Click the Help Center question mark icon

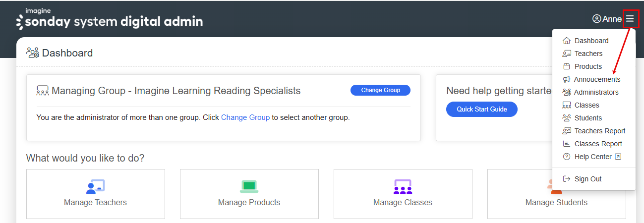(x=567, y=157)
